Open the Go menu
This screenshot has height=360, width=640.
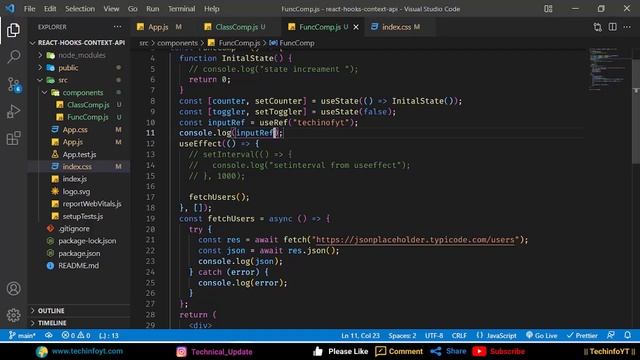(132, 9)
